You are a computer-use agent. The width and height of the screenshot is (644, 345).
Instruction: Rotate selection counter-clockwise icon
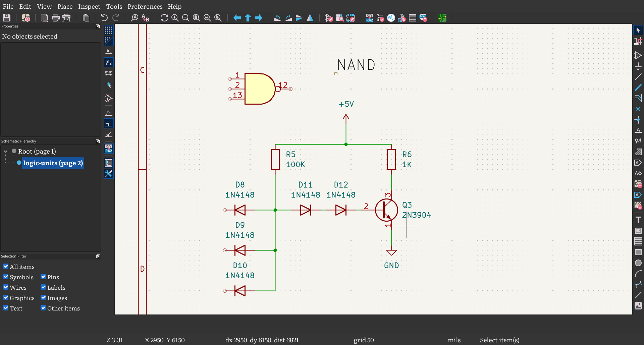click(x=277, y=18)
